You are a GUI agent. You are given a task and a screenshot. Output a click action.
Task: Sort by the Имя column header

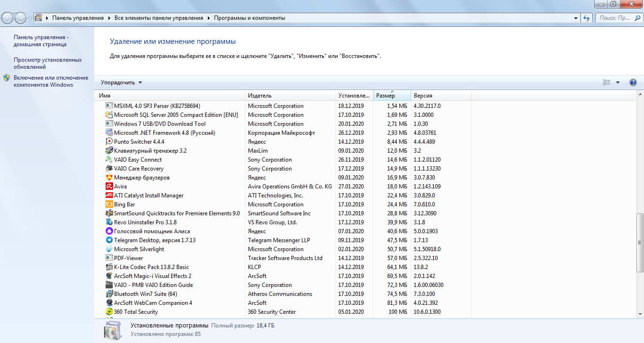pos(170,96)
